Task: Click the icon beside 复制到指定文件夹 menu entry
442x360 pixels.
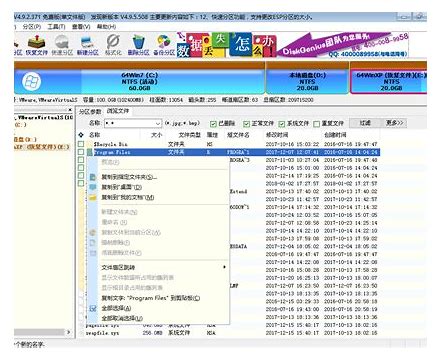Action: (x=93, y=177)
